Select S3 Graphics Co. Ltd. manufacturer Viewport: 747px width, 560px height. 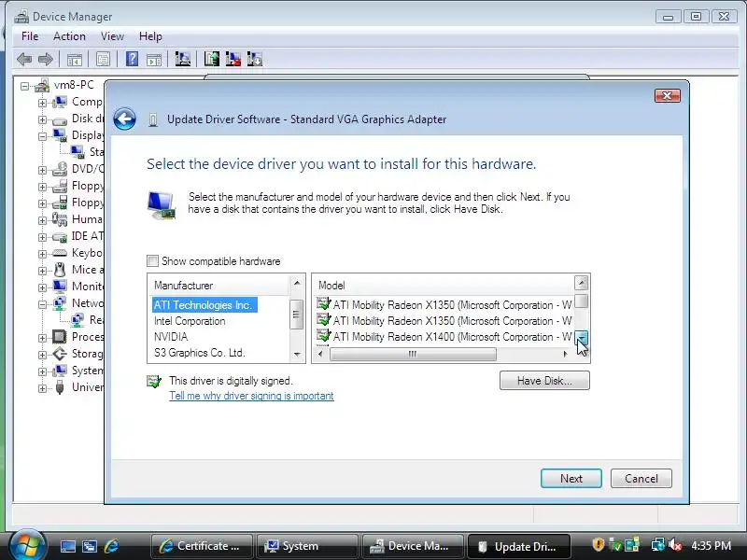point(200,353)
